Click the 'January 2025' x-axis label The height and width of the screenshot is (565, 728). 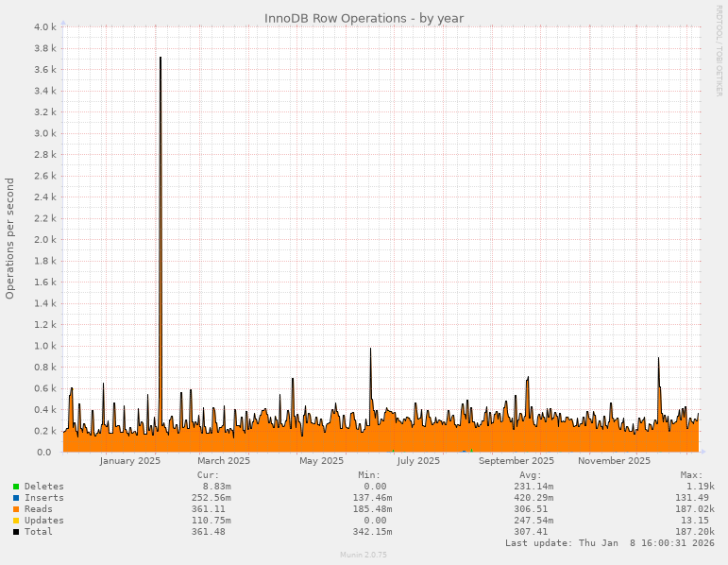click(x=130, y=461)
